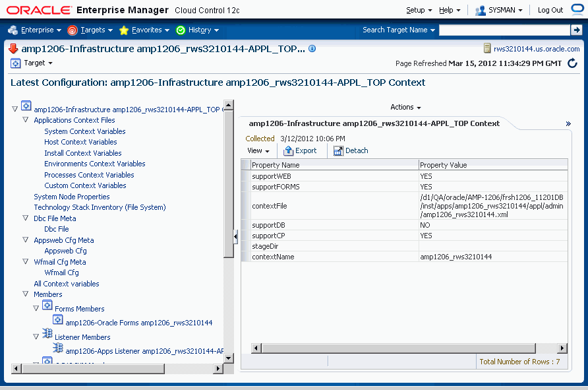This screenshot has height=390, width=588.
Task: Click the Log Out link
Action: click(x=550, y=10)
